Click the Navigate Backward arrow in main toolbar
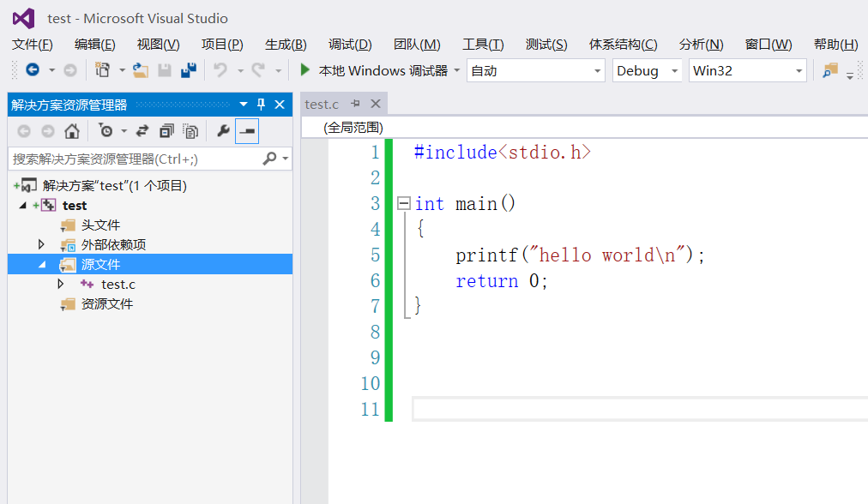Screen dimensions: 868x504 tap(33, 69)
